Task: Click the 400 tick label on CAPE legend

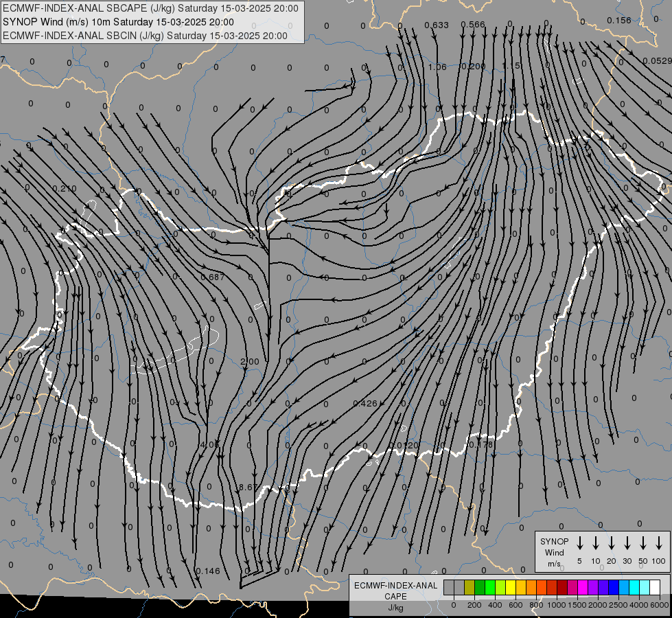Action: [x=495, y=605]
